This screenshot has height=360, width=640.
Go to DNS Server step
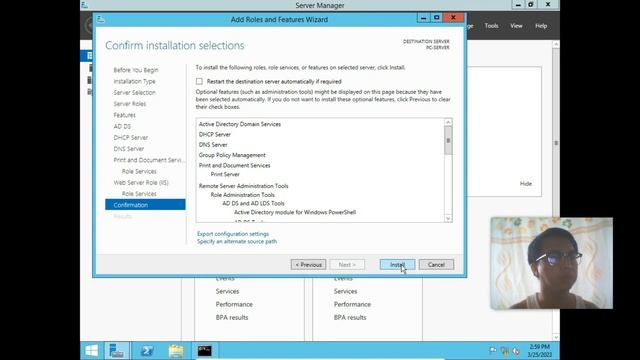tap(129, 149)
